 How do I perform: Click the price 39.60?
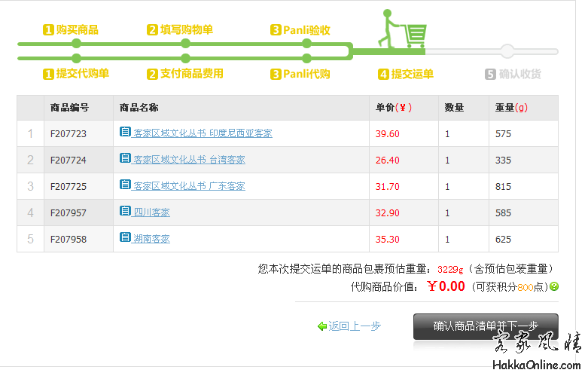coord(388,134)
